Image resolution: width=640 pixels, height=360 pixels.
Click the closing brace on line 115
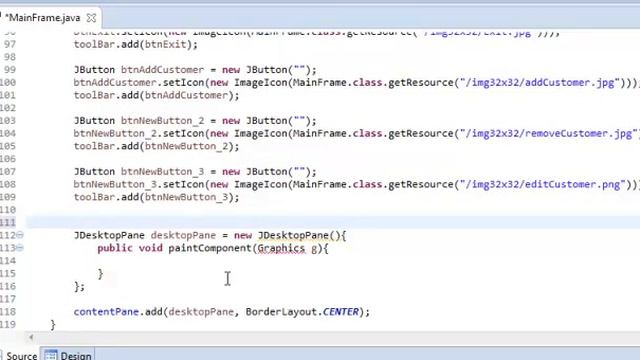(x=100, y=273)
